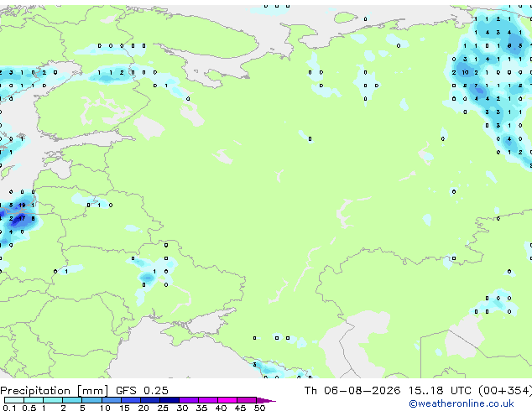The height and width of the screenshot is (411, 532).
Task: Click the 45–50 mm legend color box
Action: (x=247, y=400)
